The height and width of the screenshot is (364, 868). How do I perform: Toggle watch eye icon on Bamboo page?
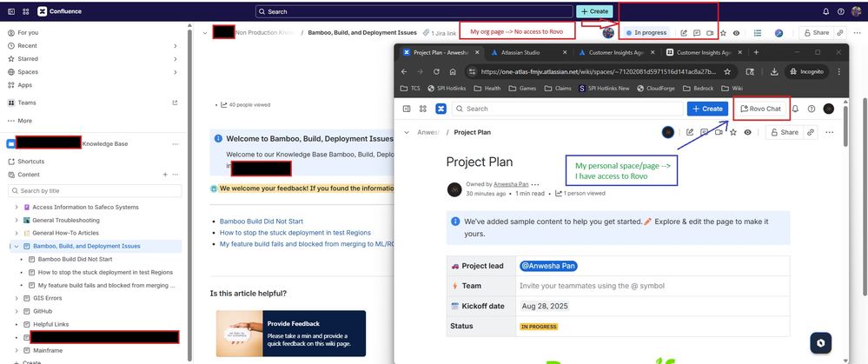[x=736, y=33]
